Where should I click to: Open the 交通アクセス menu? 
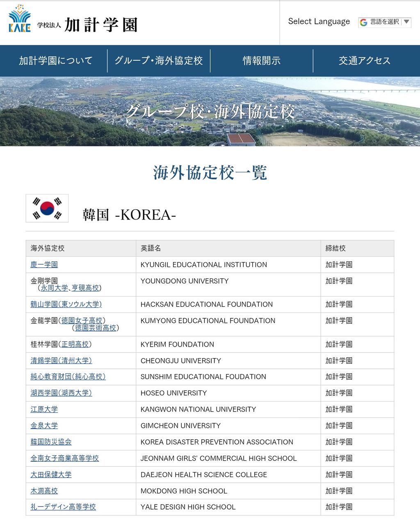click(365, 61)
